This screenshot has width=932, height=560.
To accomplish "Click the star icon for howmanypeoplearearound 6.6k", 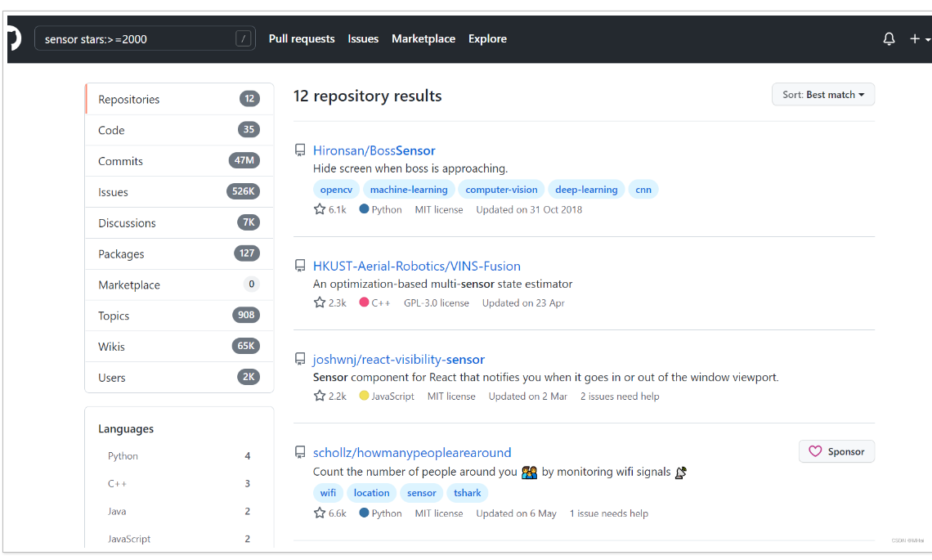I will [x=319, y=513].
